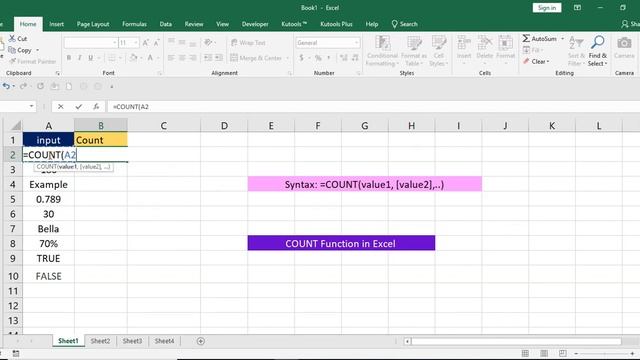Expand the AutoSum dropdown arrow

(x=562, y=38)
